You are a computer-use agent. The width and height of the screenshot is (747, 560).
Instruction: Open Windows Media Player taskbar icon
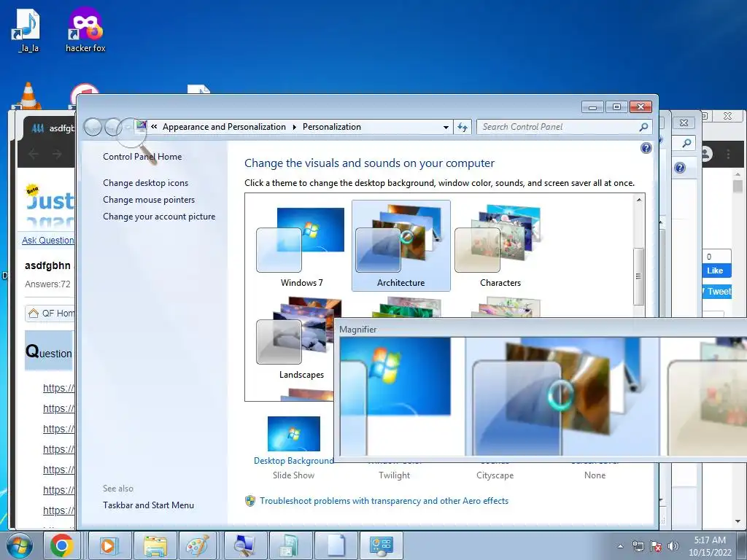[109, 545]
